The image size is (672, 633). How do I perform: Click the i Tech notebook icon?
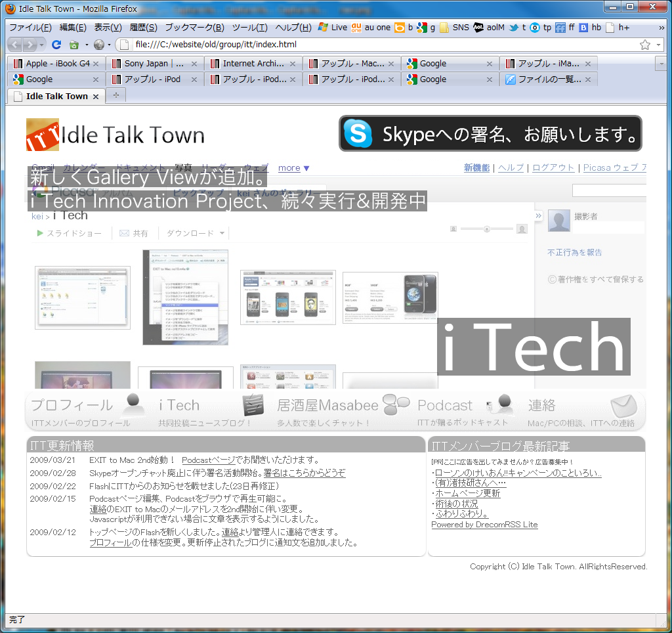pyautogui.click(x=253, y=405)
